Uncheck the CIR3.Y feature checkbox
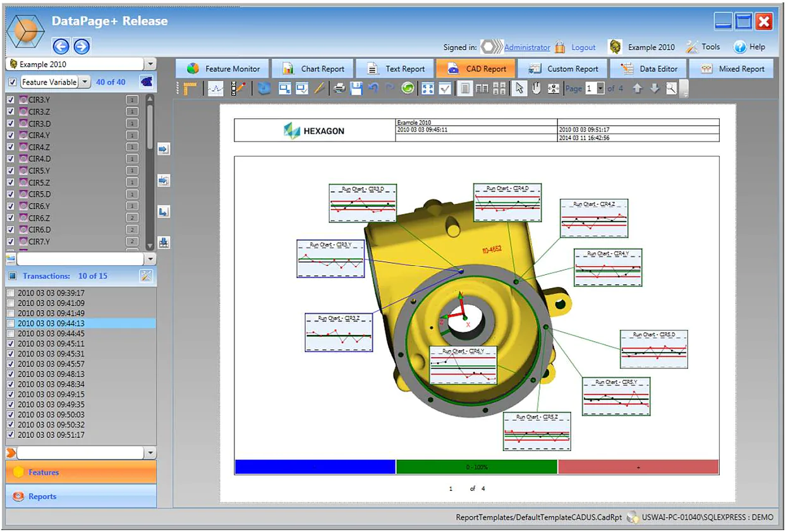788x532 pixels. (x=10, y=100)
